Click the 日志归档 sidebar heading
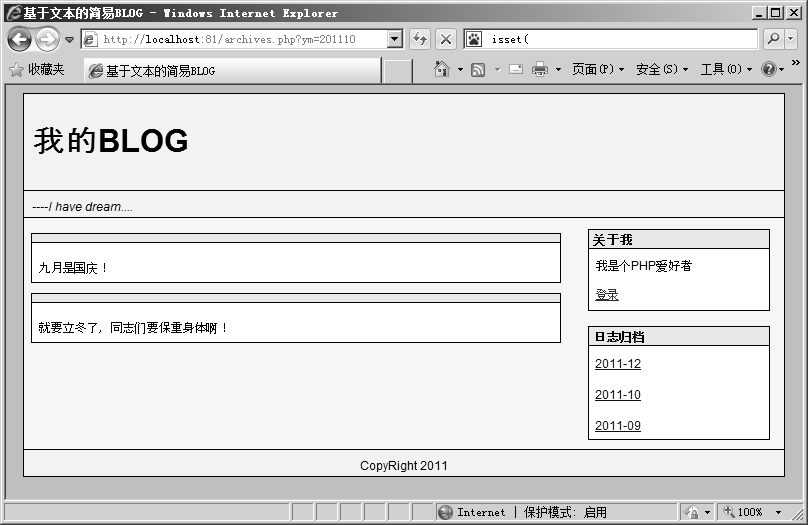This screenshot has width=808, height=525. pos(619,337)
